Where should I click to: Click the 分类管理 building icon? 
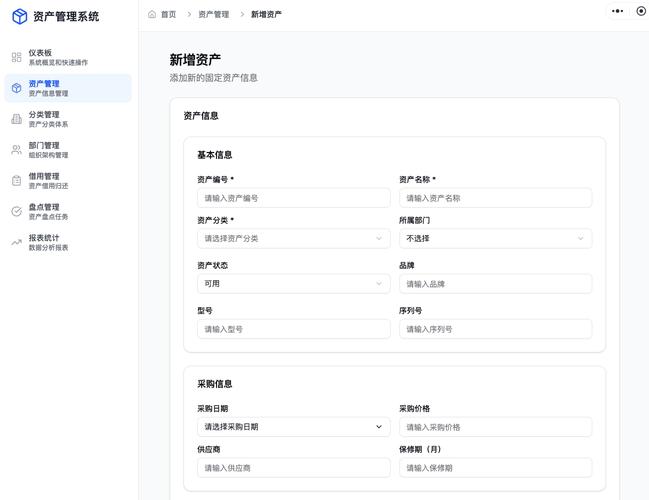point(16,119)
